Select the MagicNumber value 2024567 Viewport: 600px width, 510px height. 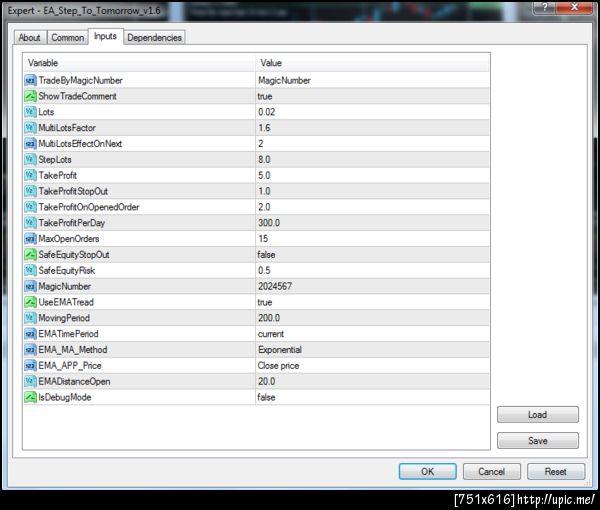(275, 286)
